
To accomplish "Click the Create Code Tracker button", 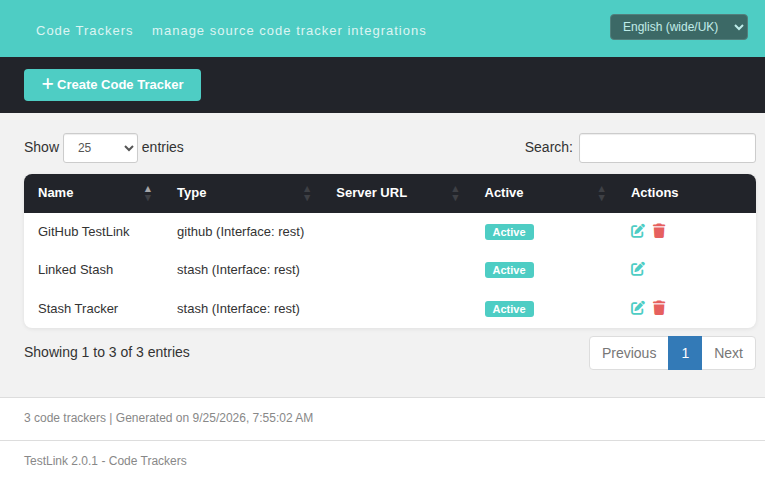I will [112, 85].
